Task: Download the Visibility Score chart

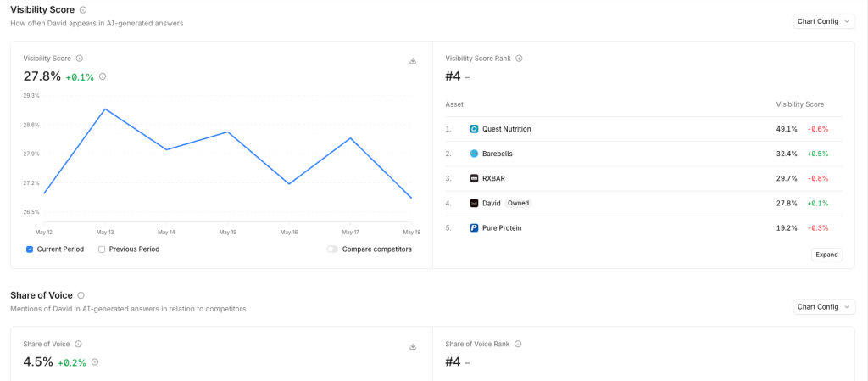Action: (x=413, y=61)
